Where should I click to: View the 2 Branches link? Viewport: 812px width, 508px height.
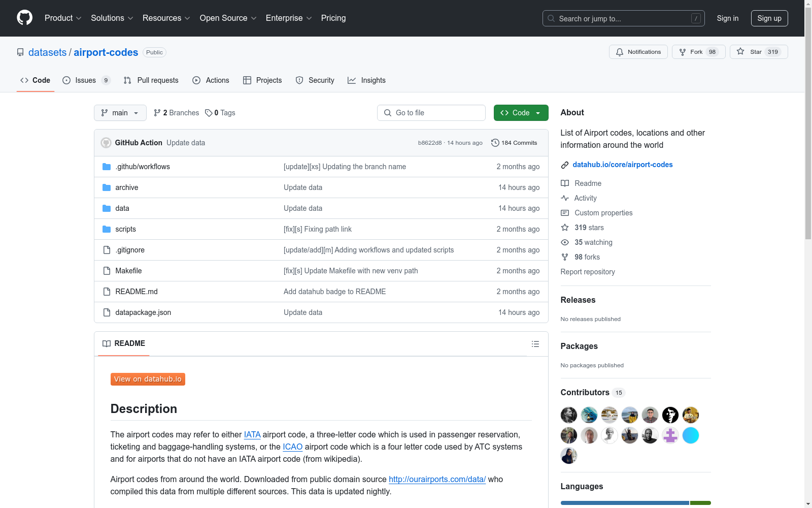pos(177,113)
